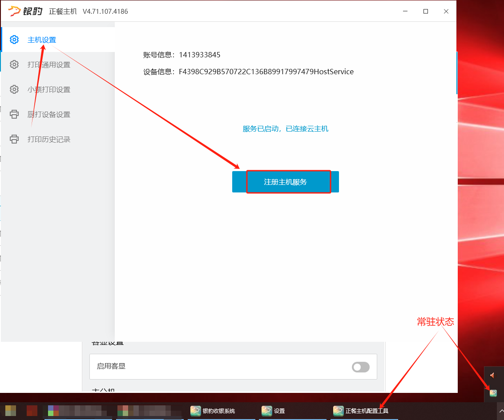The image size is (504, 420).
Task: Click the printer icon beside 打印历史记录
Action: 14,139
